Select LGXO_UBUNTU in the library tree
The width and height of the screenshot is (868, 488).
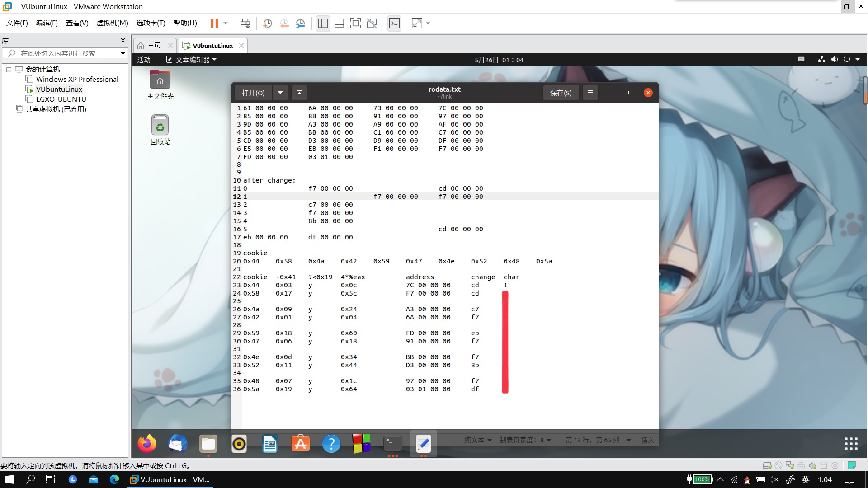(x=61, y=99)
